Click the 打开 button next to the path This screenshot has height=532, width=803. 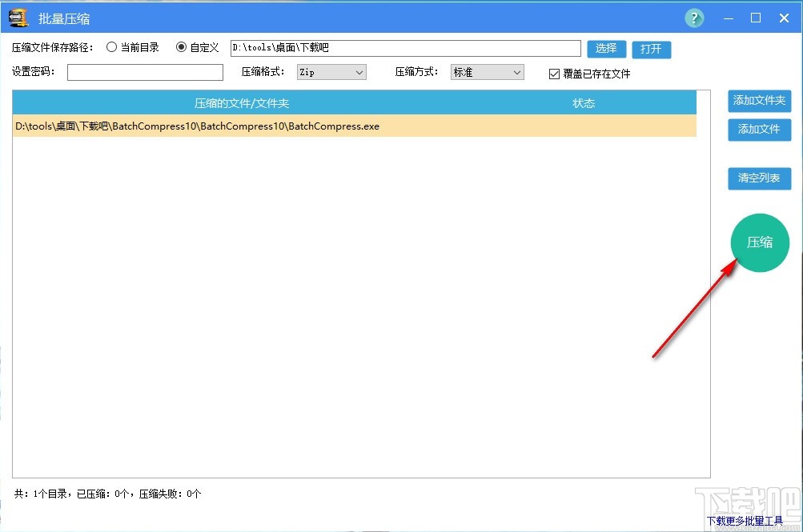point(651,48)
